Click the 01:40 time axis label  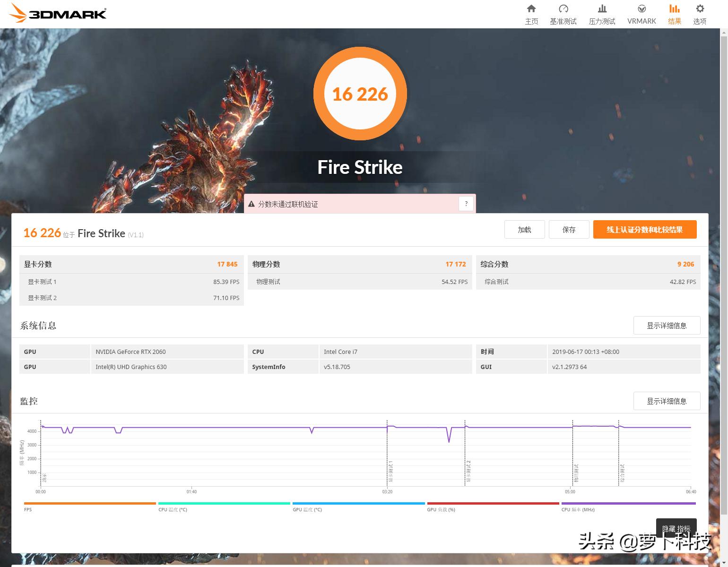pos(191,492)
